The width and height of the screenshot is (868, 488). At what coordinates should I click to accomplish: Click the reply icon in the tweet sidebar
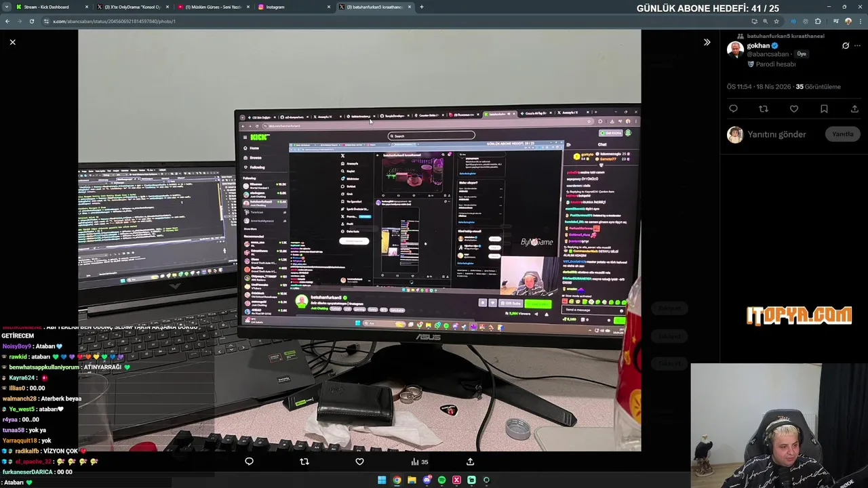click(733, 108)
